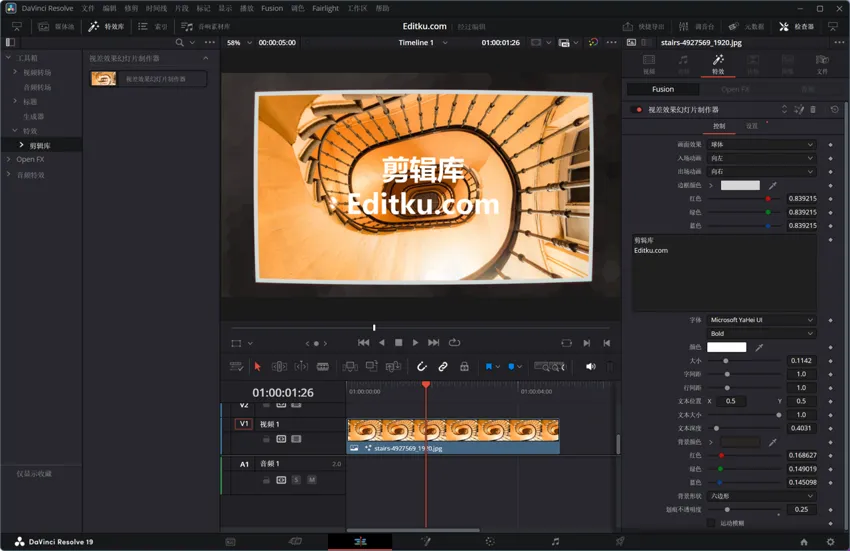Toggle the position lock padlock
Screen dimensions: 850x551
(465, 367)
